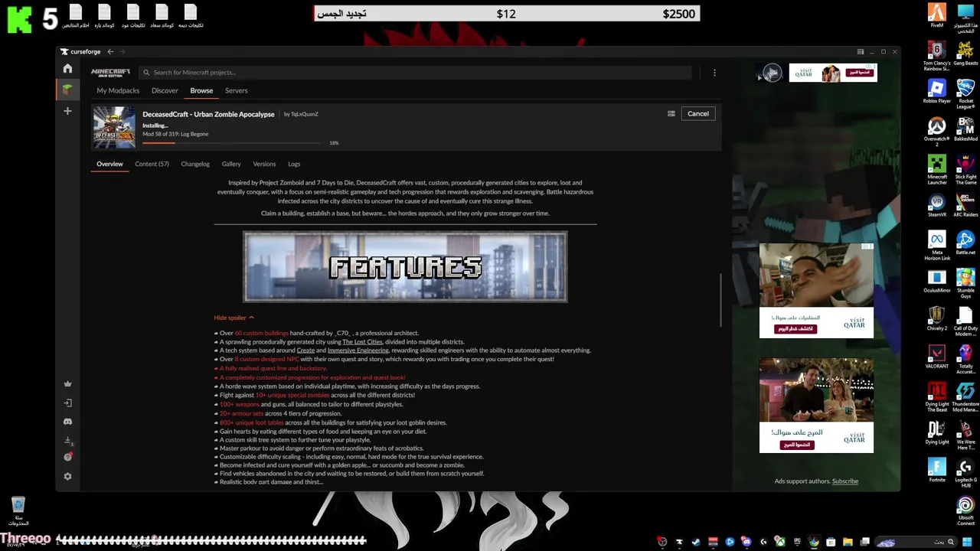
Task: Cancel the modpack installation
Action: point(698,113)
